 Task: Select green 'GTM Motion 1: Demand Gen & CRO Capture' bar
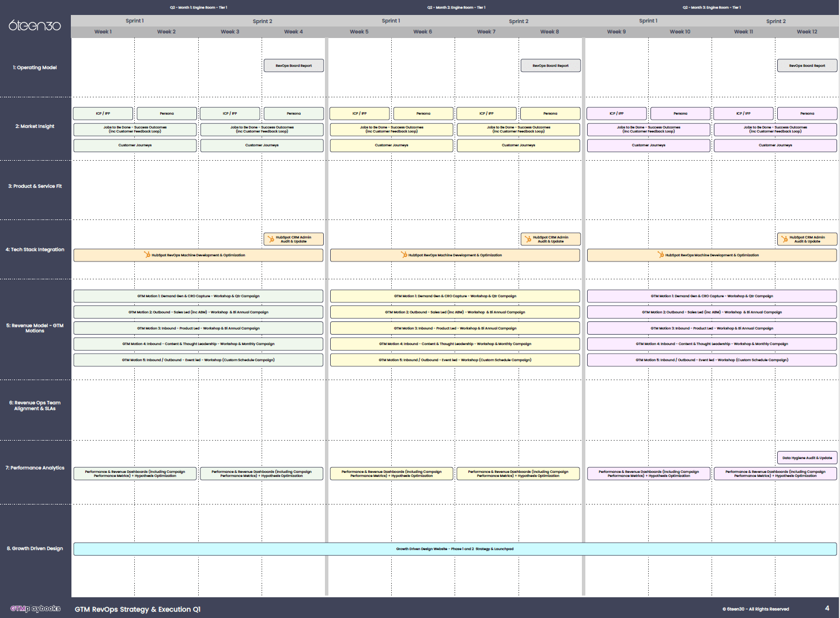point(198,296)
